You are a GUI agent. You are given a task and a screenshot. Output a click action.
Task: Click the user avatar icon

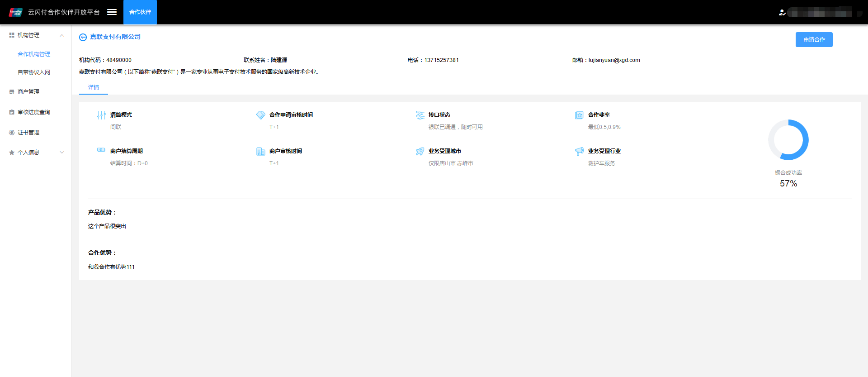[x=782, y=13]
